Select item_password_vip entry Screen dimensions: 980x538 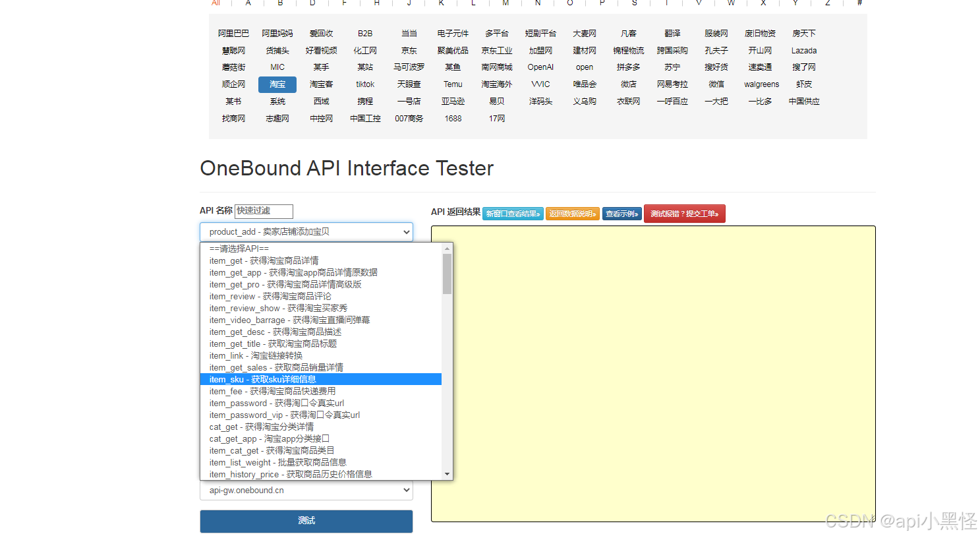click(321, 415)
